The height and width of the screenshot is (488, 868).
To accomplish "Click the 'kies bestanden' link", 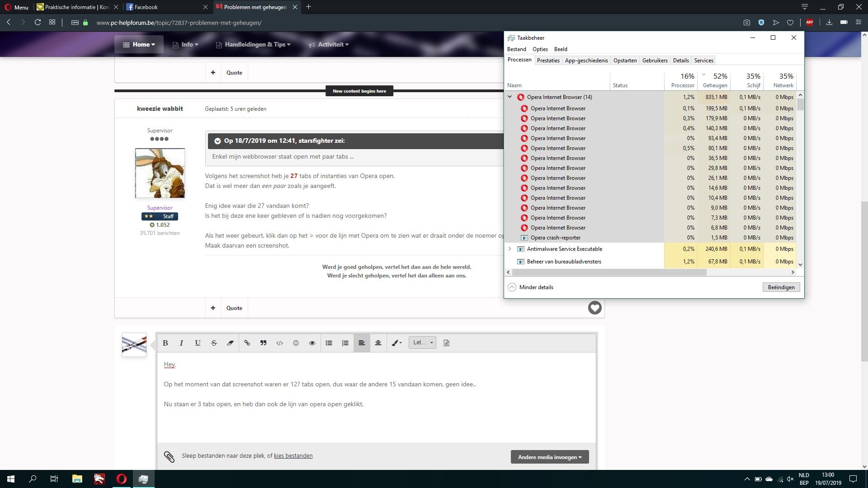I will point(293,456).
